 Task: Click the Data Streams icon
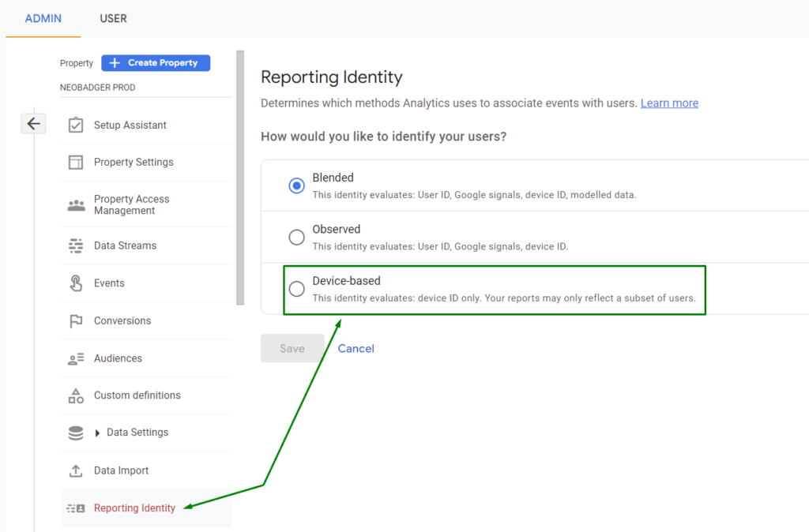[76, 246]
